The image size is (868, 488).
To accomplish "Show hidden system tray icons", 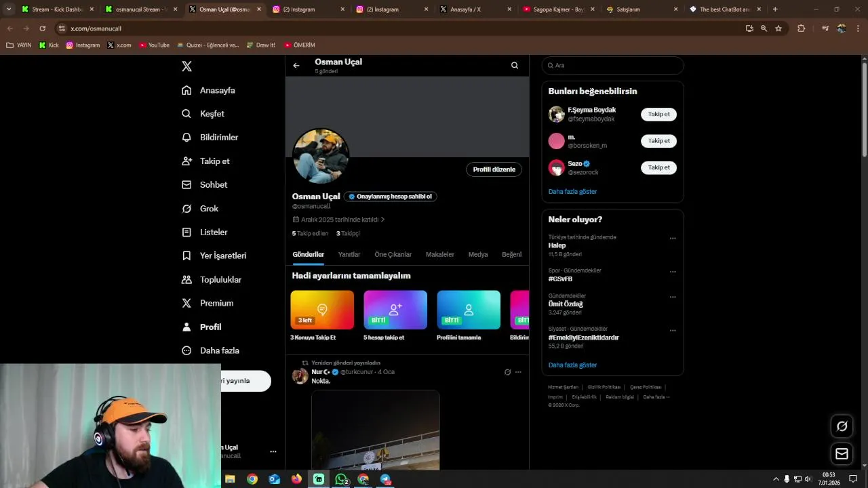I will coord(776,479).
